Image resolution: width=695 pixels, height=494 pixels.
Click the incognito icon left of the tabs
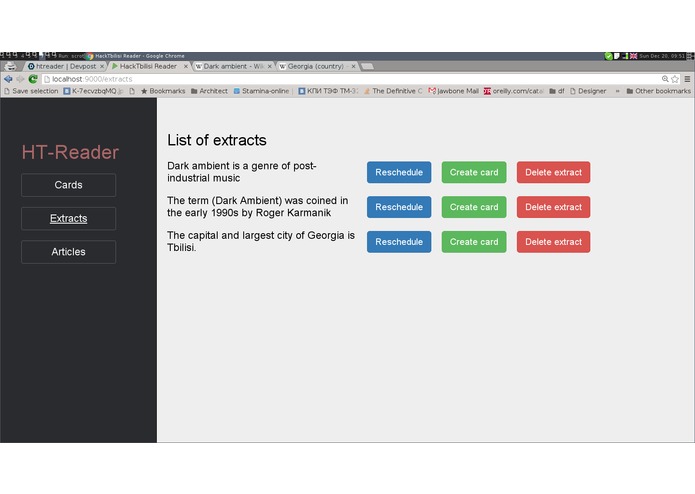tap(10, 66)
